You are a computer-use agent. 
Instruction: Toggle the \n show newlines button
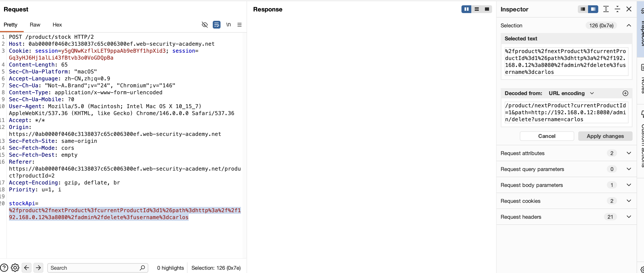(228, 25)
